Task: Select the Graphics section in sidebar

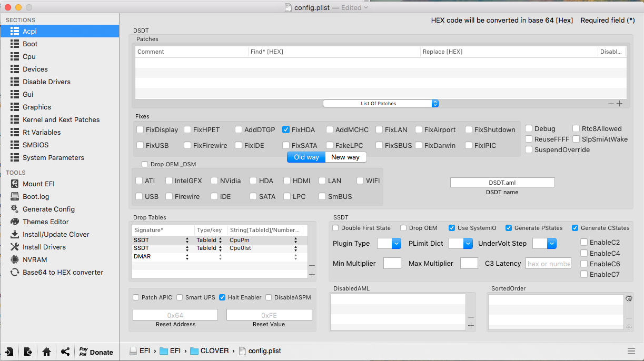Action: (36, 107)
